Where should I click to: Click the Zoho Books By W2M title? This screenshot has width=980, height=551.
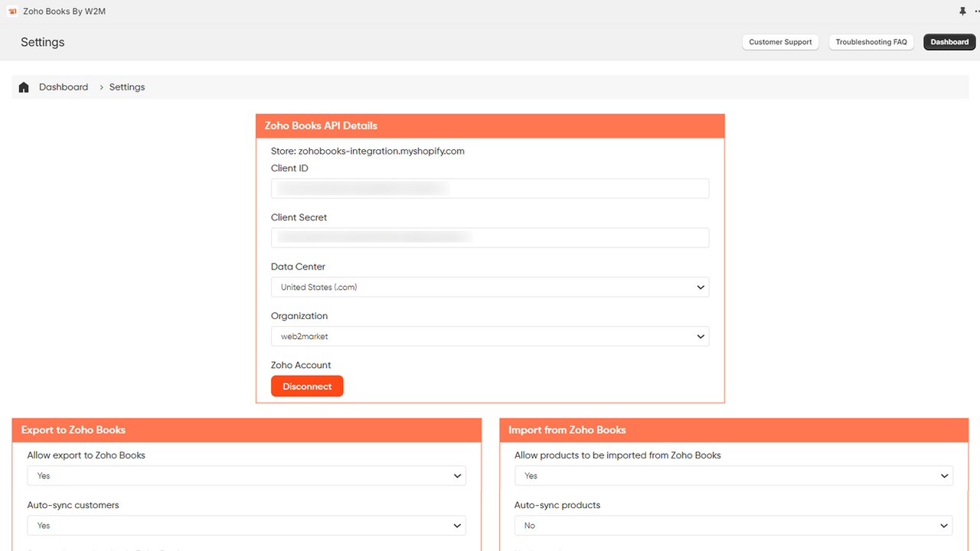(64, 11)
